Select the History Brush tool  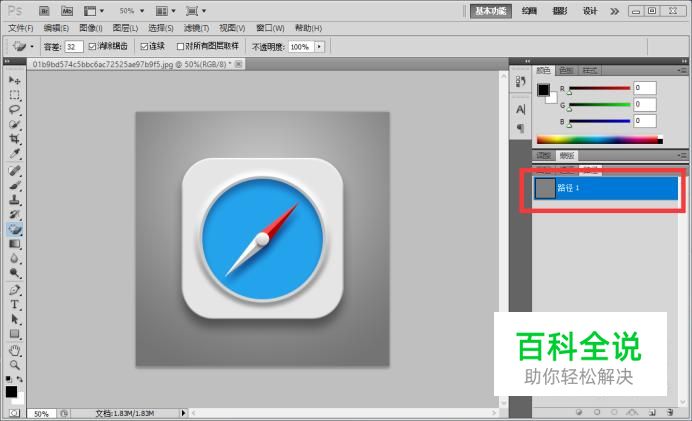click(x=15, y=214)
